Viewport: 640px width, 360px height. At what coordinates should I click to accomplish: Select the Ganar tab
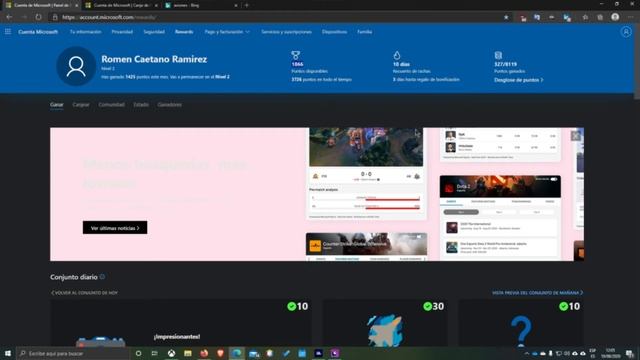(57, 105)
